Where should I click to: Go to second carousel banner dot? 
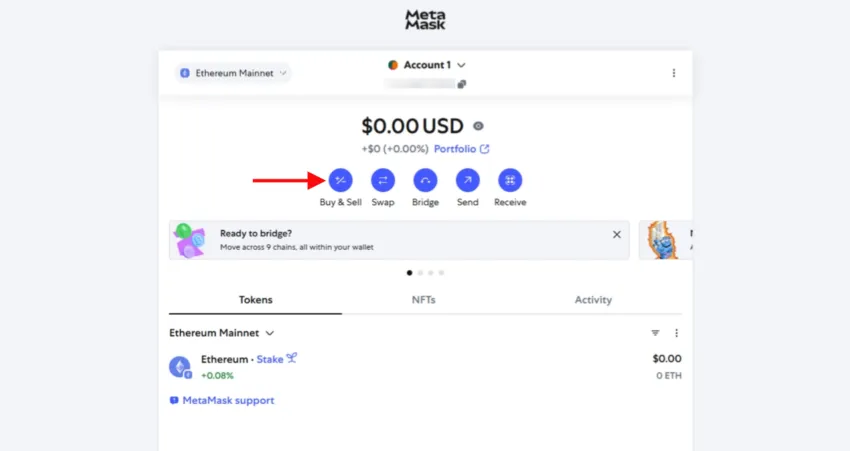pyautogui.click(x=420, y=273)
